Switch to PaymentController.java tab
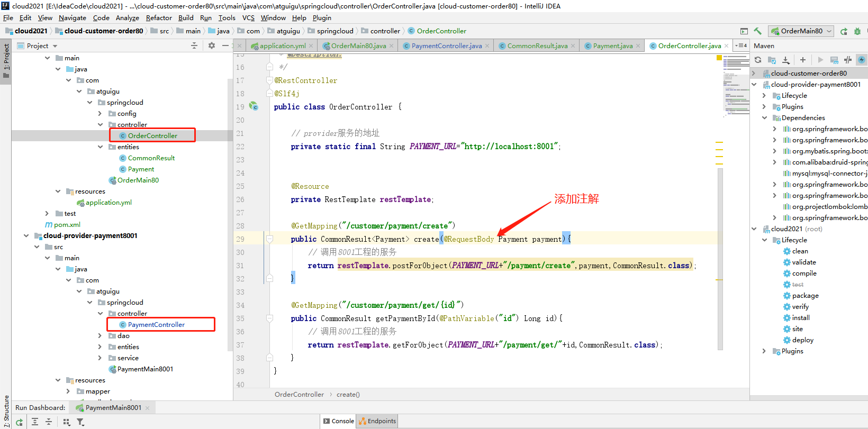The width and height of the screenshot is (868, 429). 447,46
